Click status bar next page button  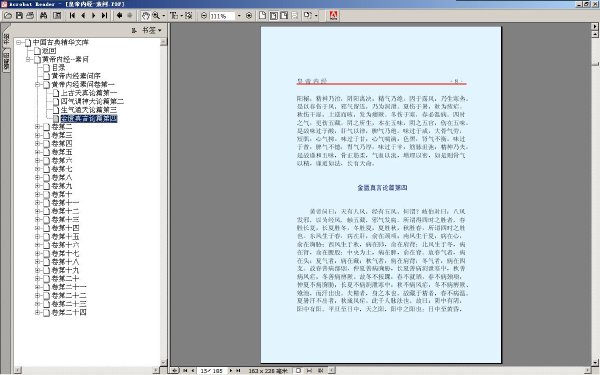pos(231,370)
